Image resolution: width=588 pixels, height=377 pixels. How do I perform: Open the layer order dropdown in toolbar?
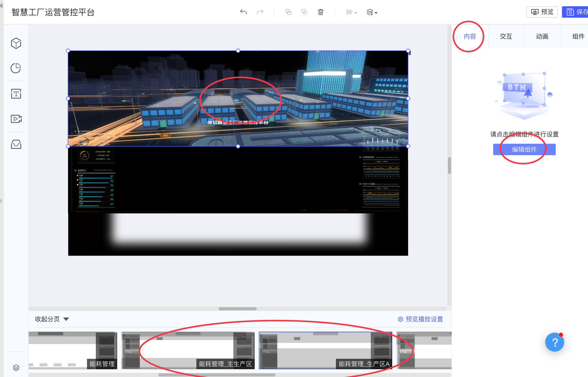(x=372, y=12)
